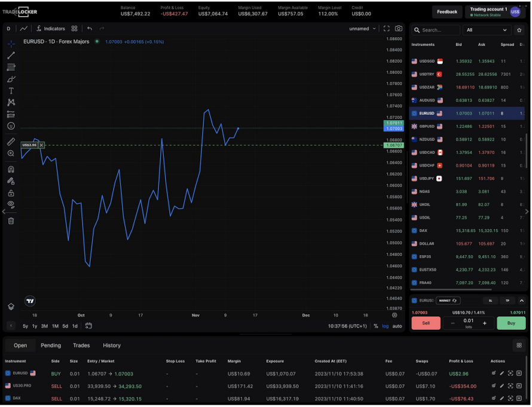Enter fullscreen chart mode
This screenshot has height=407, width=532.
[386, 29]
